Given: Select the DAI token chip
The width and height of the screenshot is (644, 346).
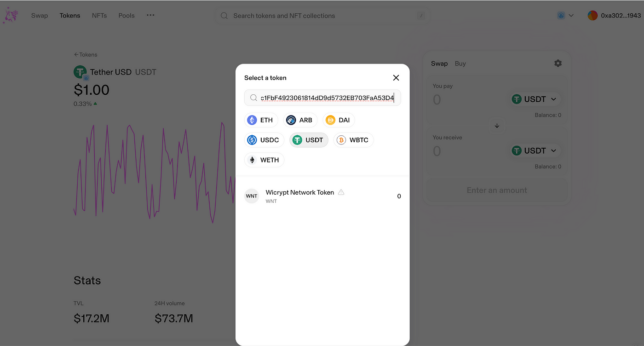Looking at the screenshot, I should (339, 120).
